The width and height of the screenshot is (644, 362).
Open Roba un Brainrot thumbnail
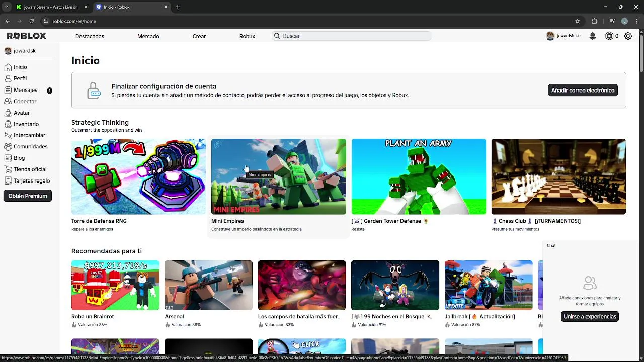(x=115, y=285)
